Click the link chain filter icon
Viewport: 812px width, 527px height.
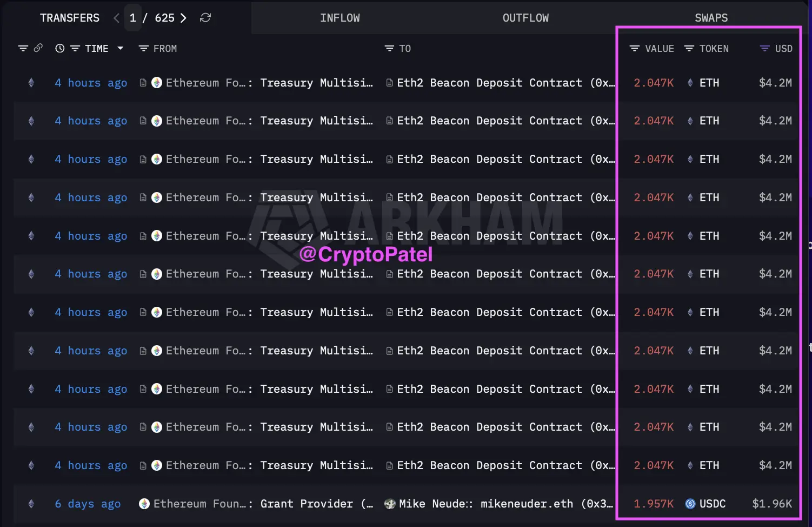pos(38,48)
